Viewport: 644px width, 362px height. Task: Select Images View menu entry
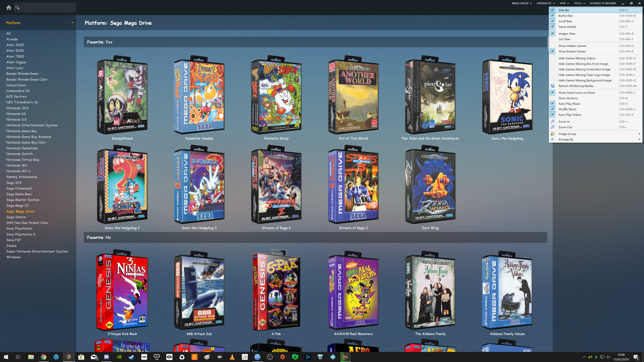click(x=596, y=34)
